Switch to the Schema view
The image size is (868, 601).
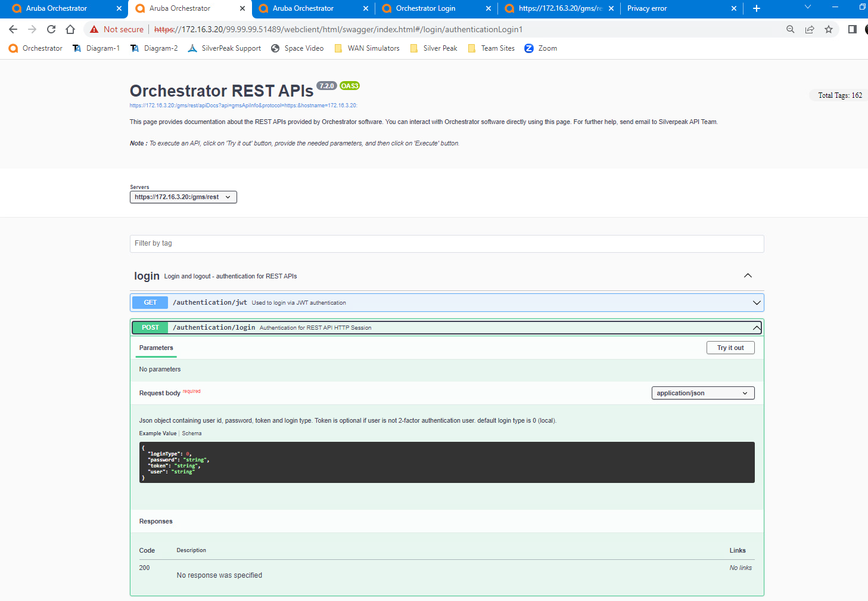click(x=192, y=433)
